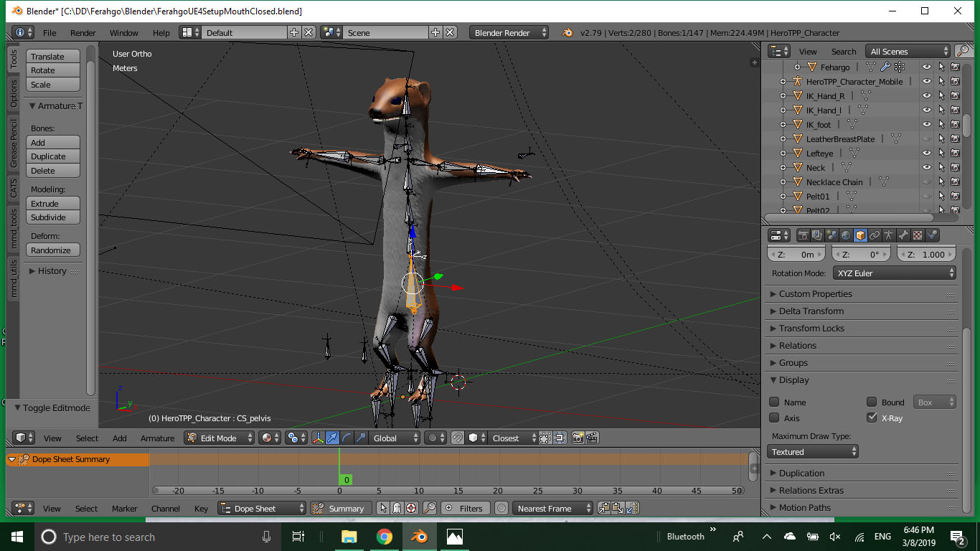The width and height of the screenshot is (980, 551).
Task: Click the Filters button in Dope Sheet
Action: [465, 508]
